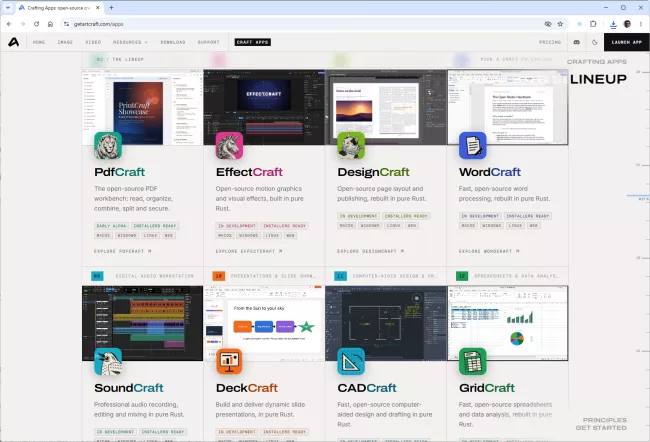The height and width of the screenshot is (442, 650).
Task: Open the WordCraft screenshot thumbnail
Action: 507,107
